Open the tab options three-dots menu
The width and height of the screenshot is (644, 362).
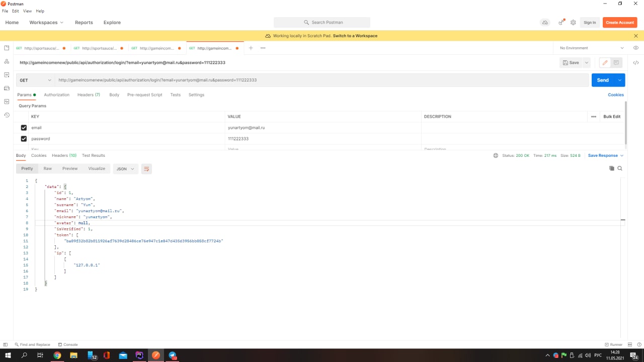click(263, 48)
